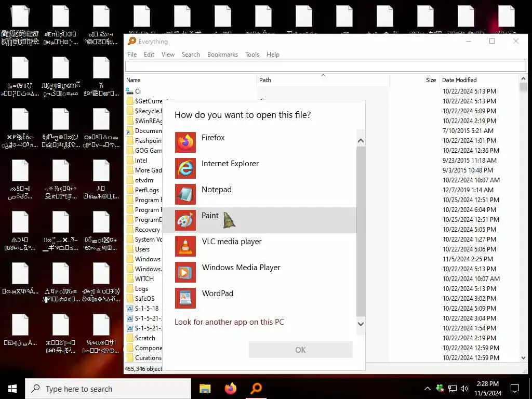
Task: Select Windows Media Player icon
Action: (x=185, y=272)
